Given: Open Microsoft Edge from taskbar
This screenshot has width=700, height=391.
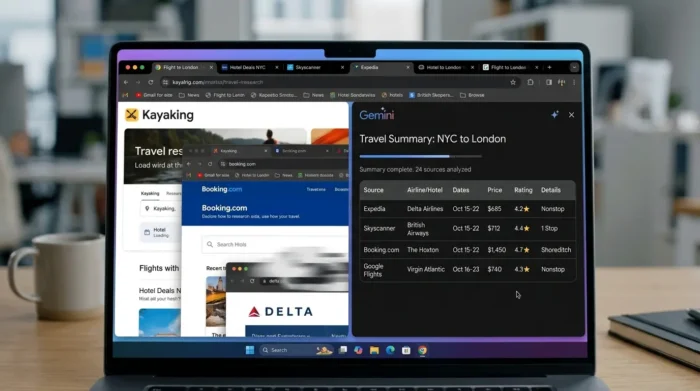Looking at the screenshot, I should 390,350.
